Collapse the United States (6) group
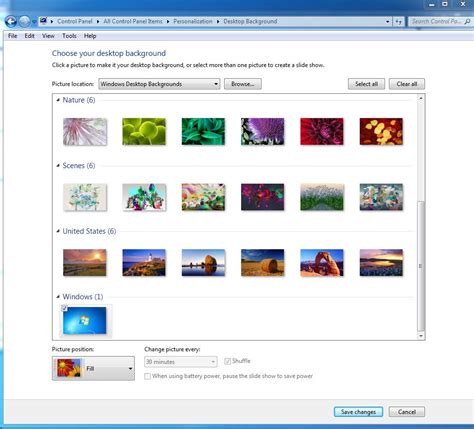The height and width of the screenshot is (429, 474). tap(58, 231)
